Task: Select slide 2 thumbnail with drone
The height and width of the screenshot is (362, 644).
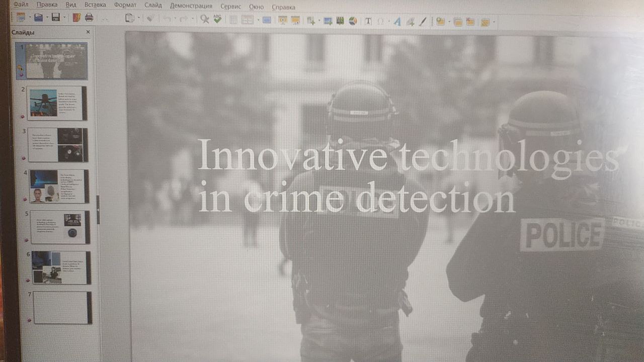Action: click(x=56, y=103)
